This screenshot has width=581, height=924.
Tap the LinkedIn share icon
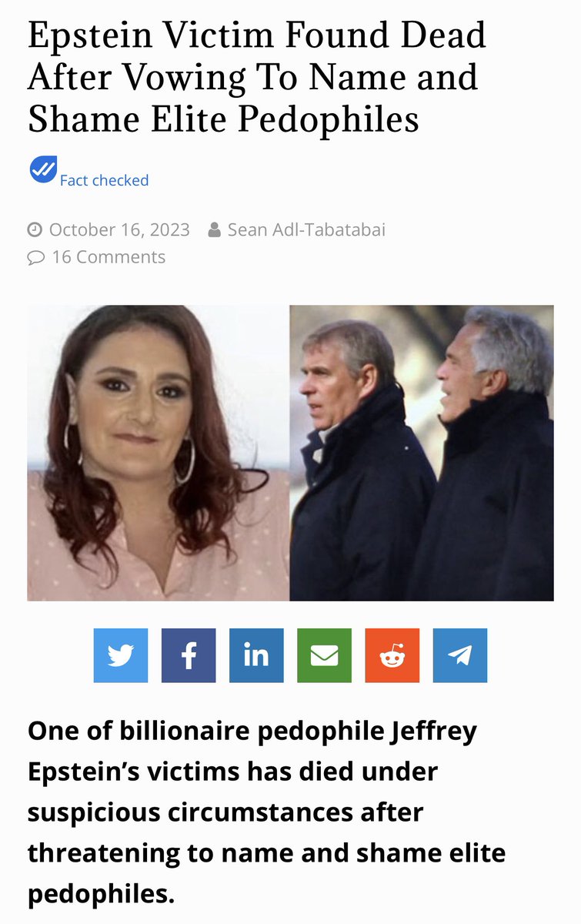tap(256, 655)
